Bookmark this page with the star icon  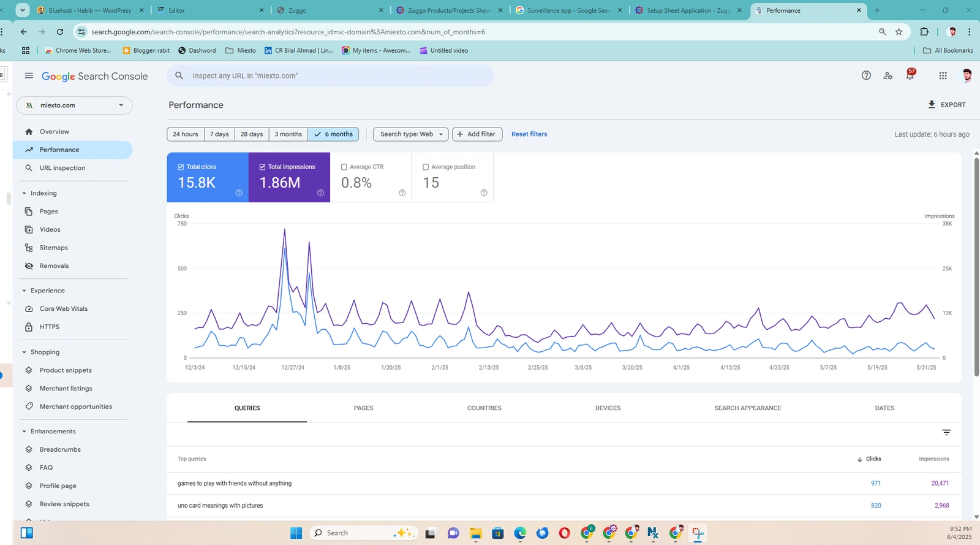click(x=899, y=32)
